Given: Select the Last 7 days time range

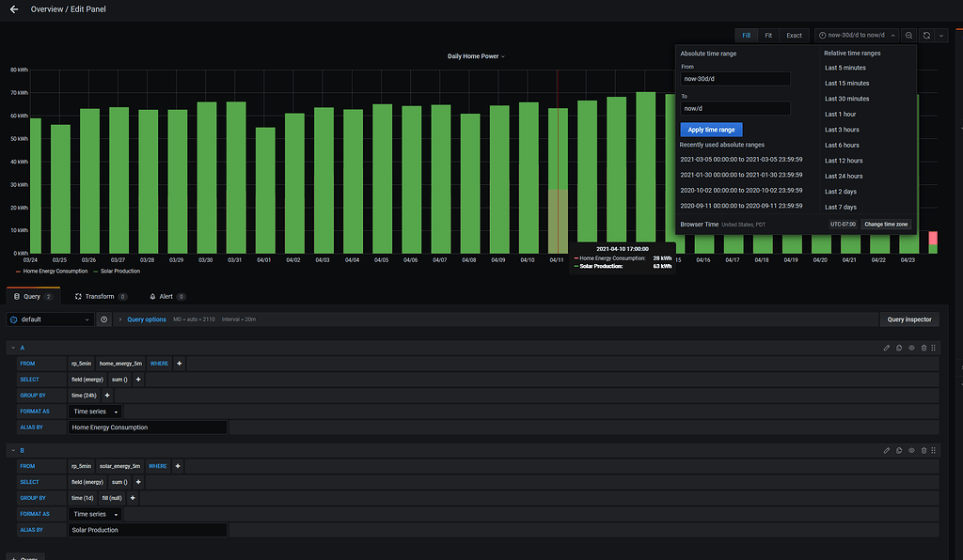Looking at the screenshot, I should pyautogui.click(x=842, y=207).
